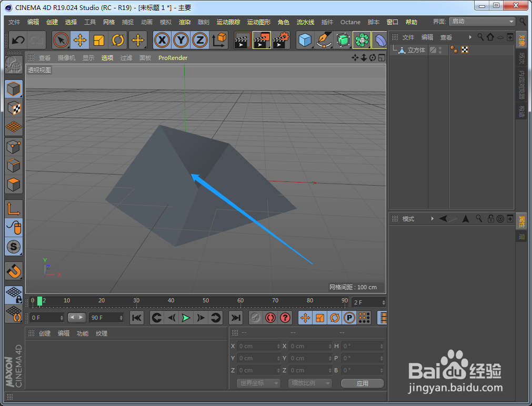Toggle autokeying red circular button

(270, 318)
